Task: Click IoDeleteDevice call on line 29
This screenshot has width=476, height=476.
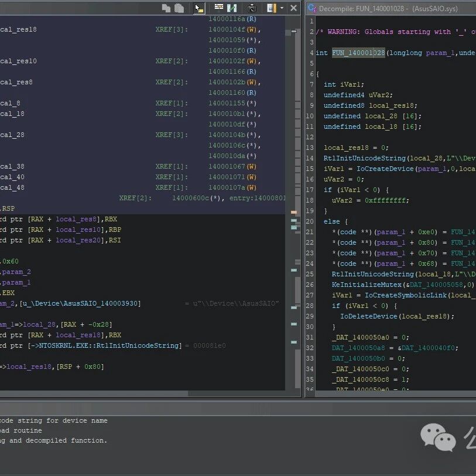Action: point(368,316)
